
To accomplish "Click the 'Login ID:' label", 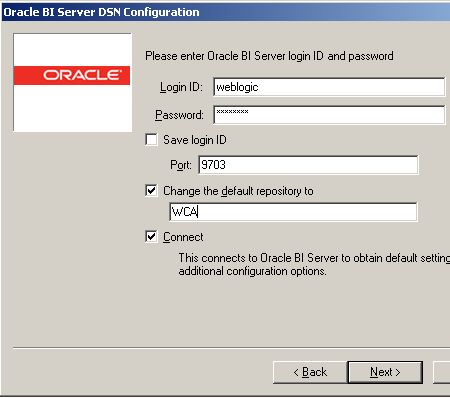I will tap(181, 87).
